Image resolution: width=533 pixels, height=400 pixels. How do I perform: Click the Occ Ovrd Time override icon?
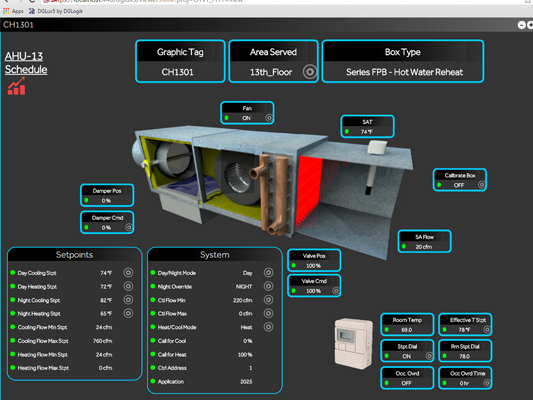(x=487, y=383)
